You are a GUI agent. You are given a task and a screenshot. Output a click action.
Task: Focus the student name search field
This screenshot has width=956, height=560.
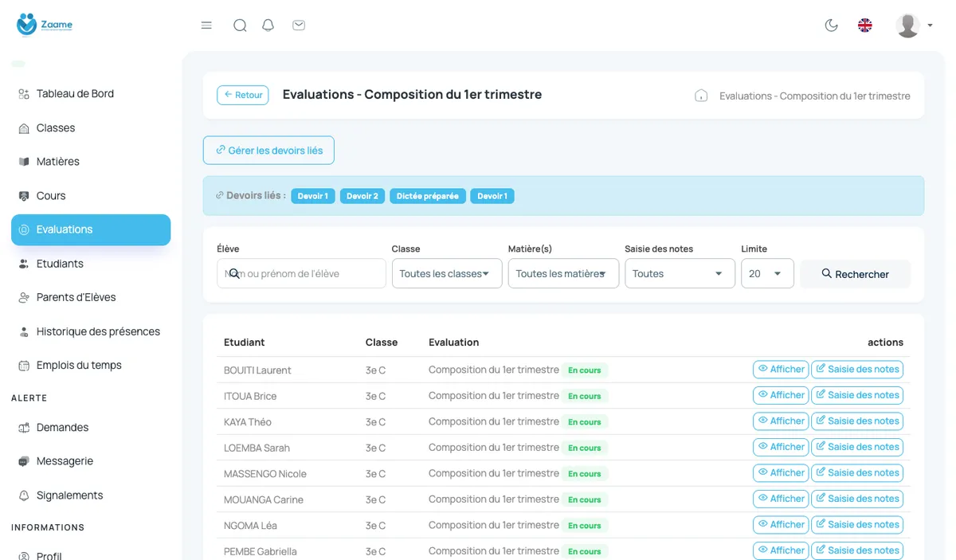301,273
